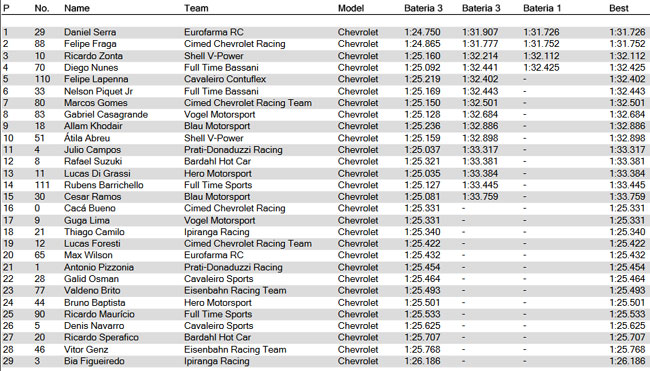This screenshot has height=371, width=650.
Task: Click Gabriel Casagrande's Vogel Motorsport team
Action: point(220,114)
